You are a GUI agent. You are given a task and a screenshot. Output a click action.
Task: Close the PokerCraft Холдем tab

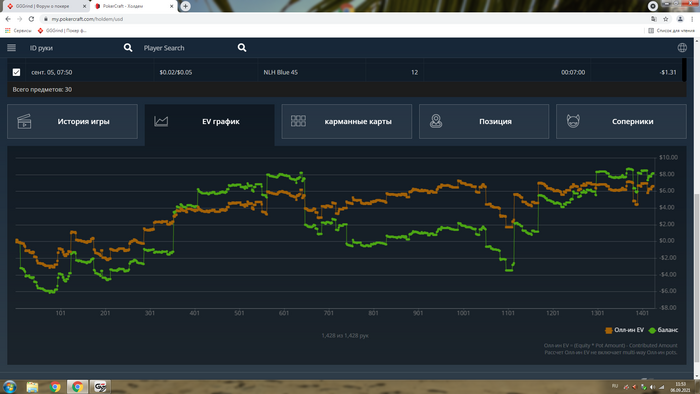pyautogui.click(x=171, y=6)
